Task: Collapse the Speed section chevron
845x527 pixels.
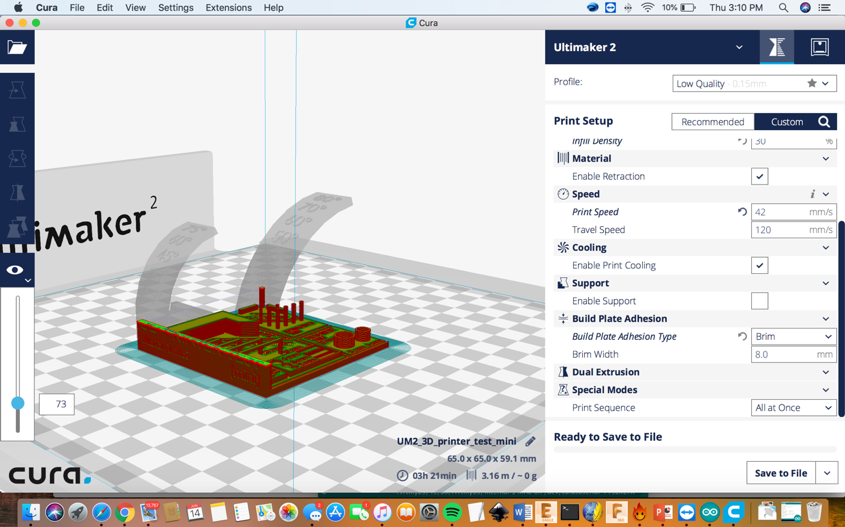Action: click(826, 194)
